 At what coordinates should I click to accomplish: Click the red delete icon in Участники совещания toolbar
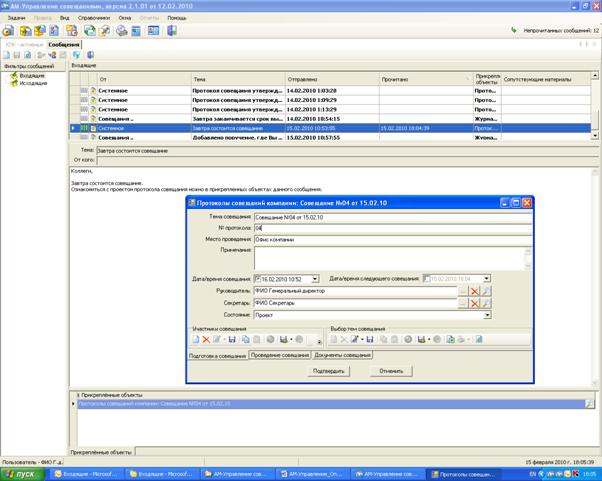205,339
